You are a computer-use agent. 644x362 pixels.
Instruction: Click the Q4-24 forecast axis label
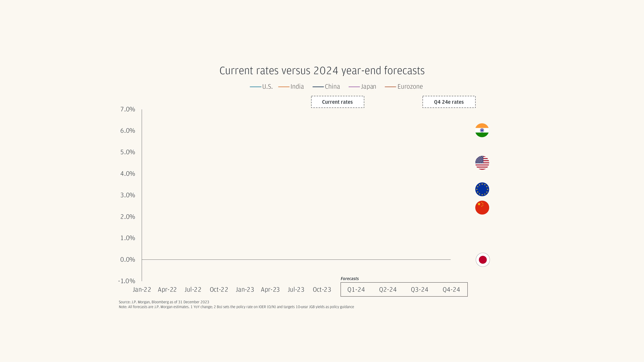[451, 290]
